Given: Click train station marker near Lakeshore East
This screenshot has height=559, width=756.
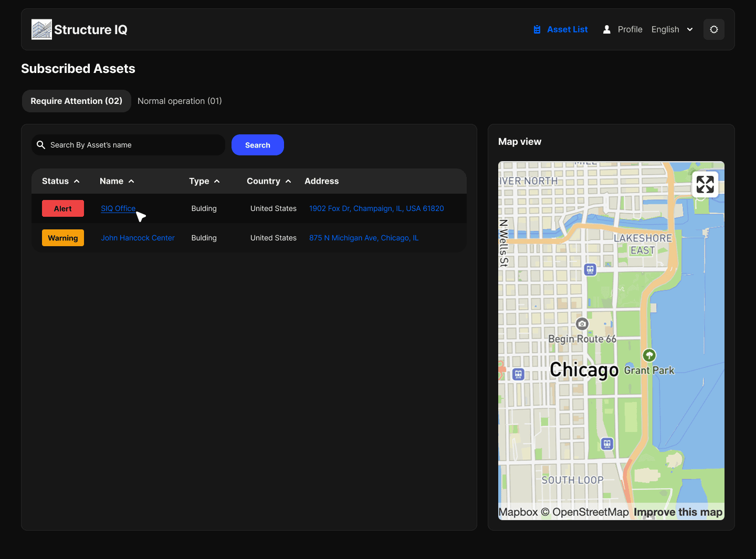Looking at the screenshot, I should click(590, 270).
